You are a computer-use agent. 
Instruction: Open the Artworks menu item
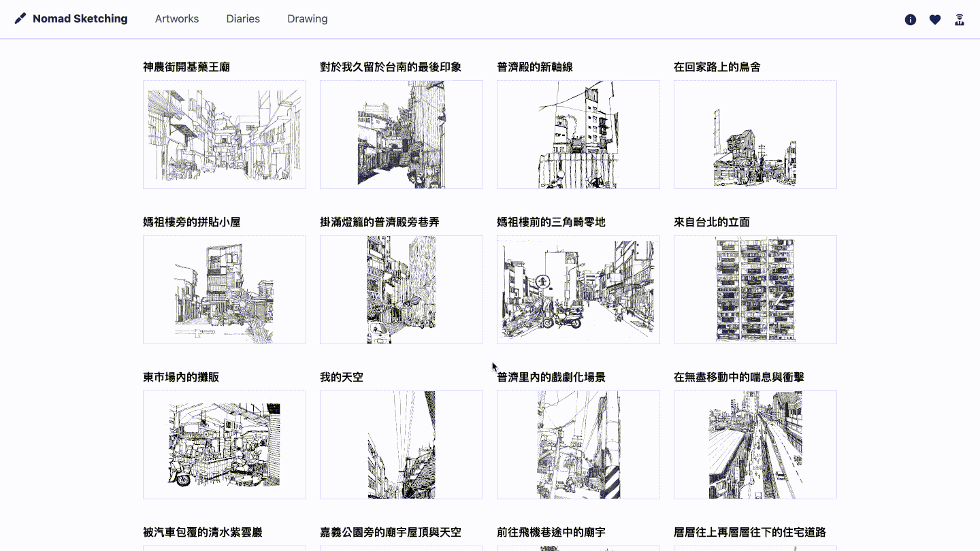(177, 19)
